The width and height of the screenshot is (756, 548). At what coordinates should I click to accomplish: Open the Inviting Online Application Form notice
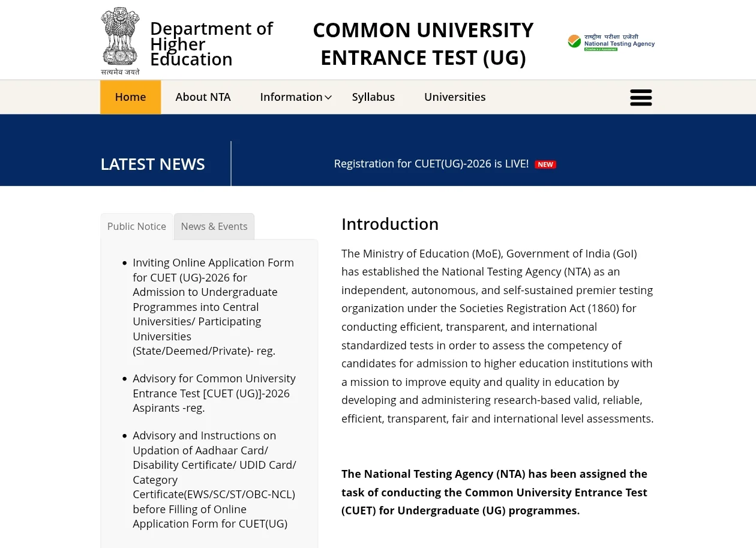[x=212, y=307]
